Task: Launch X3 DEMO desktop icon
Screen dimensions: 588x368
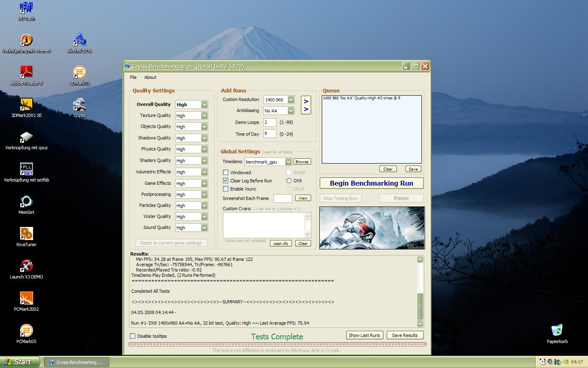Action: tap(26, 266)
